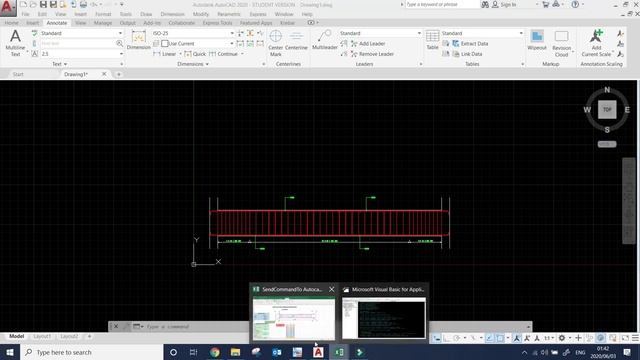640x360 pixels.
Task: Select the Excel SendCommandTo AutoCAD thumbnail
Action: pos(294,318)
